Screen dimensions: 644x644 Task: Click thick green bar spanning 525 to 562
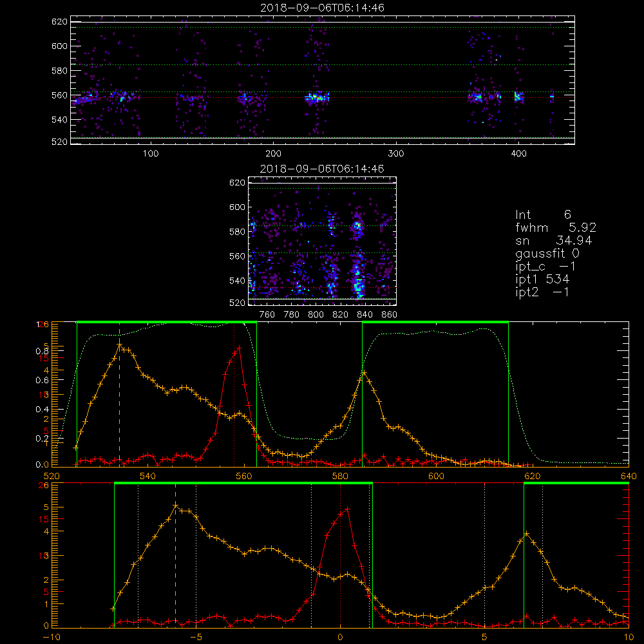coord(167,323)
